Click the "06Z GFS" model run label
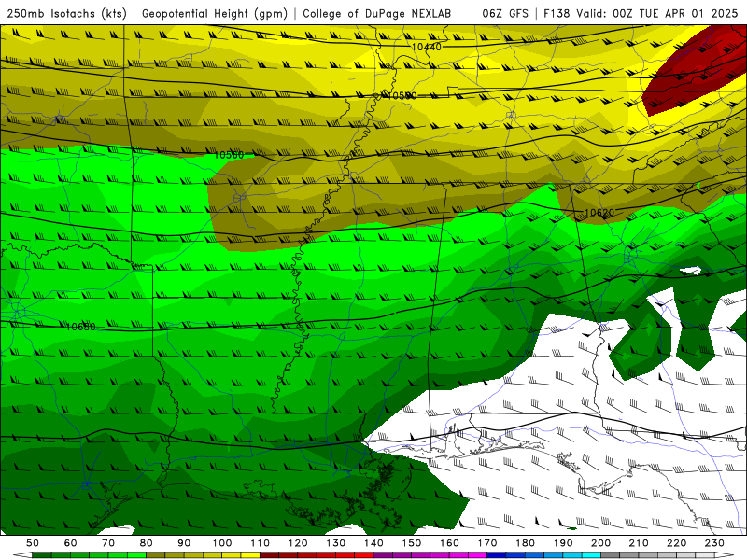The width and height of the screenshot is (747, 560). [x=505, y=14]
